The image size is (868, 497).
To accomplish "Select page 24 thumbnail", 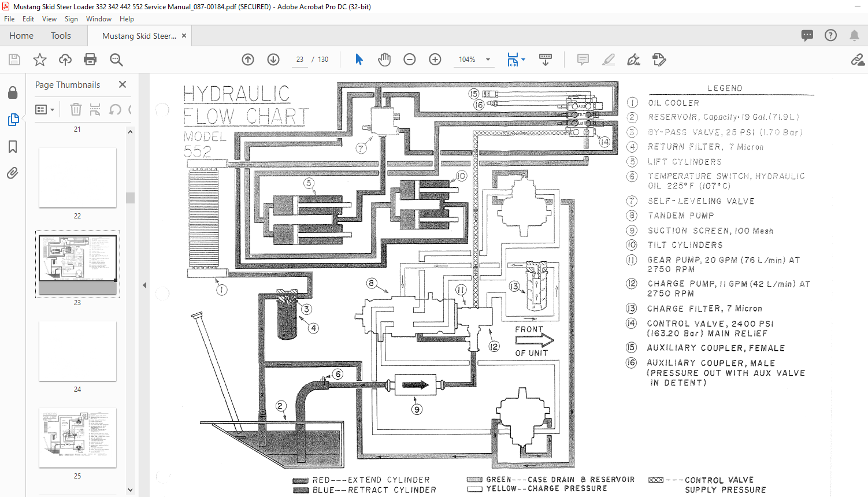I will (77, 351).
